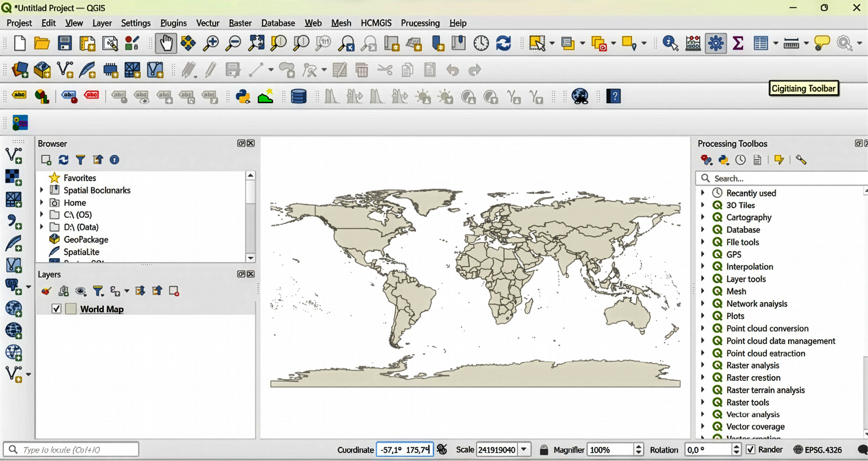
Task: Click the Zoom Out magnifier icon
Action: coord(233,43)
